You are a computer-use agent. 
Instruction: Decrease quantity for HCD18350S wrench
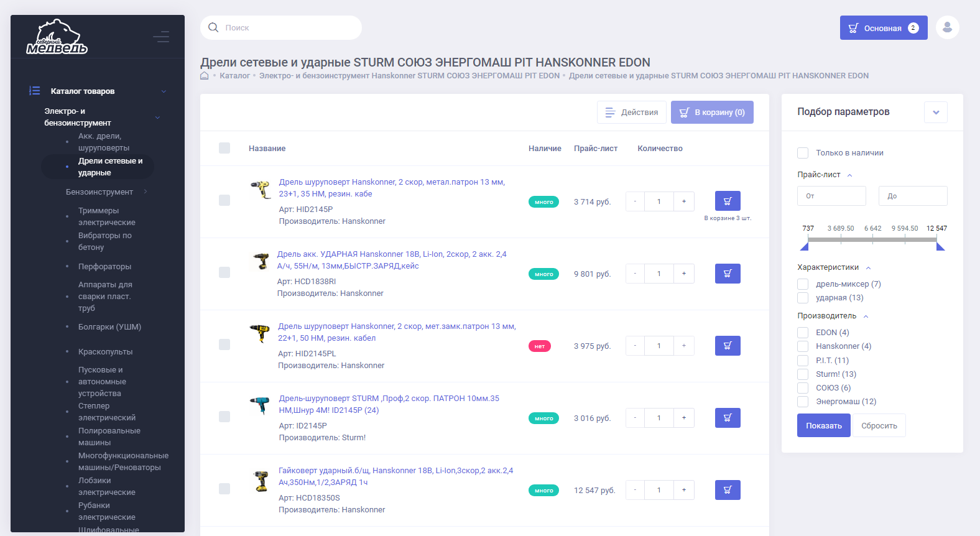pyautogui.click(x=635, y=490)
